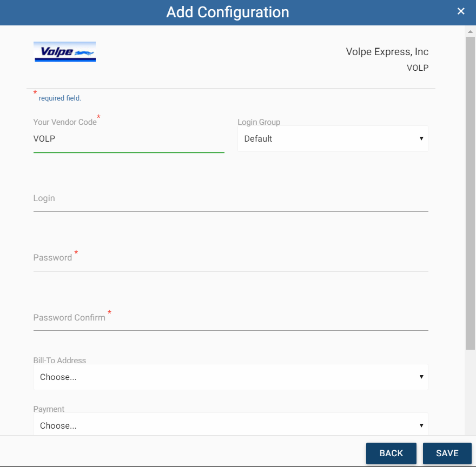476x467 pixels.
Task: Click the scrollbar up arrow
Action: [x=470, y=31]
